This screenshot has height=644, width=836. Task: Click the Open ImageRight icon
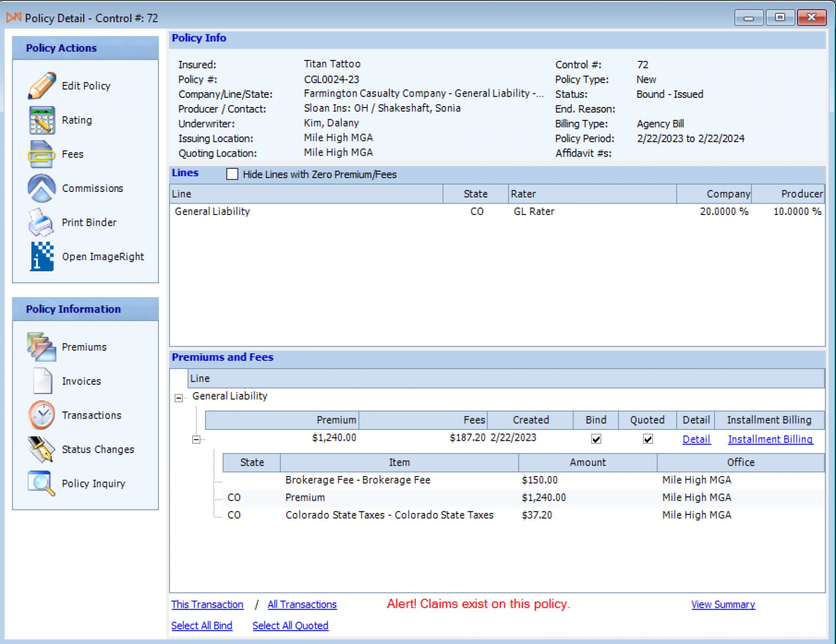[x=42, y=256]
